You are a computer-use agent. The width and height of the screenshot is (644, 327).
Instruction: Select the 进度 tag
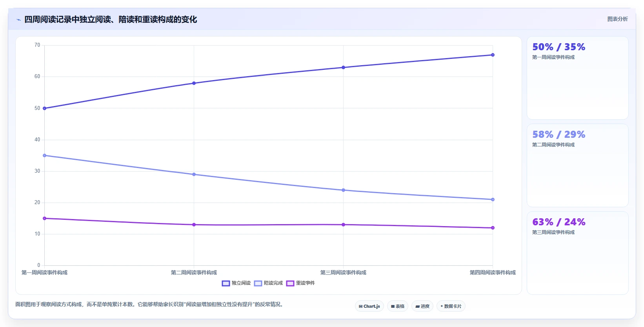coord(422,306)
